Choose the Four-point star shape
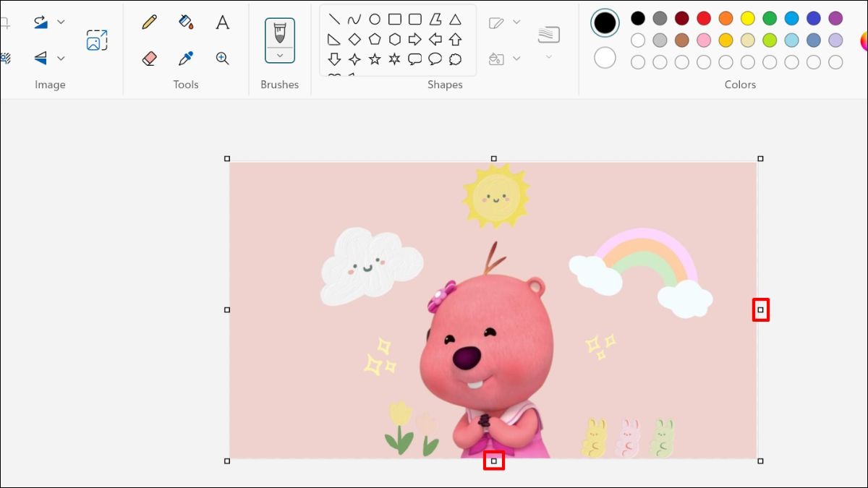 point(354,59)
